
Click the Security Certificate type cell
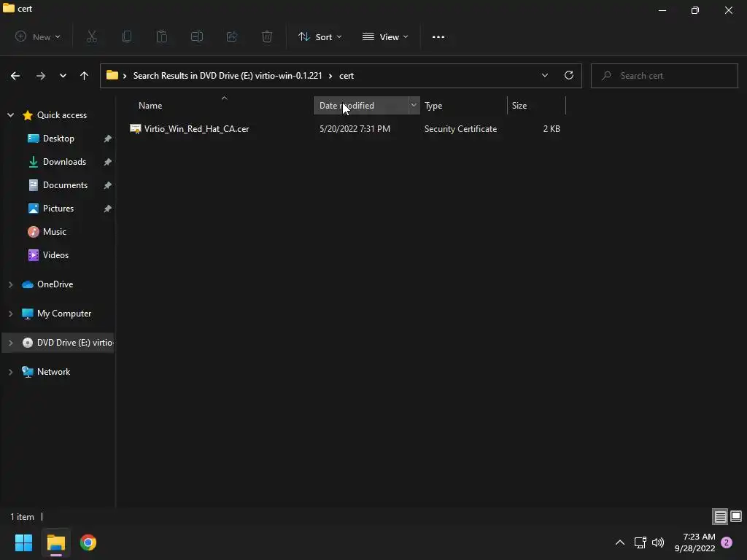(x=460, y=129)
